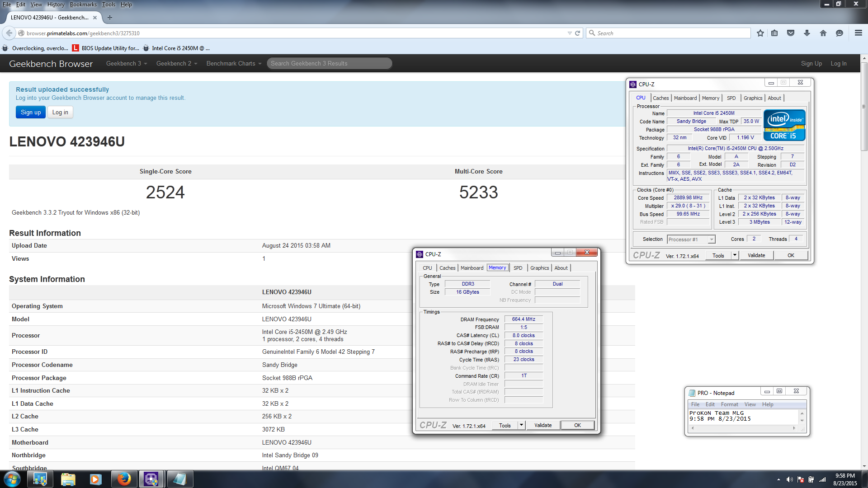Focus the Search Geekbench 3 Results field
868x488 pixels.
click(x=329, y=64)
